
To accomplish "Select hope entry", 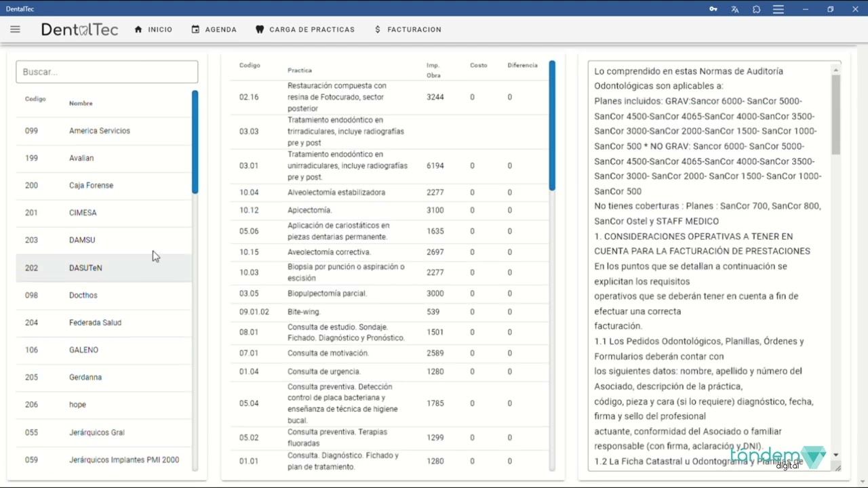I will [104, 405].
